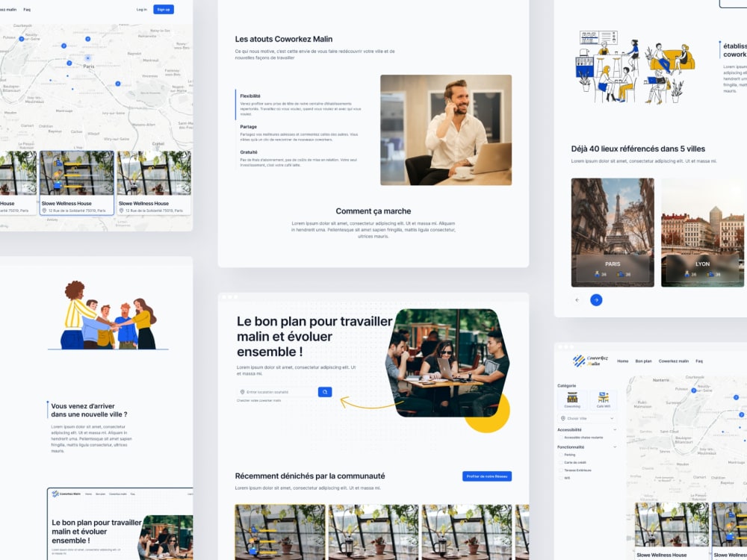Click 'Récemment dénichés par la communauté' heading
Viewport: 747px width, 560px height.
(310, 476)
